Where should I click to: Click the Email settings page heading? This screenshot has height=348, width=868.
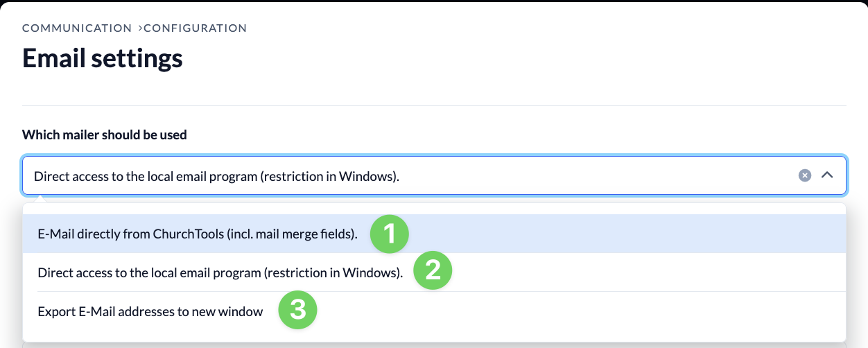click(x=103, y=58)
